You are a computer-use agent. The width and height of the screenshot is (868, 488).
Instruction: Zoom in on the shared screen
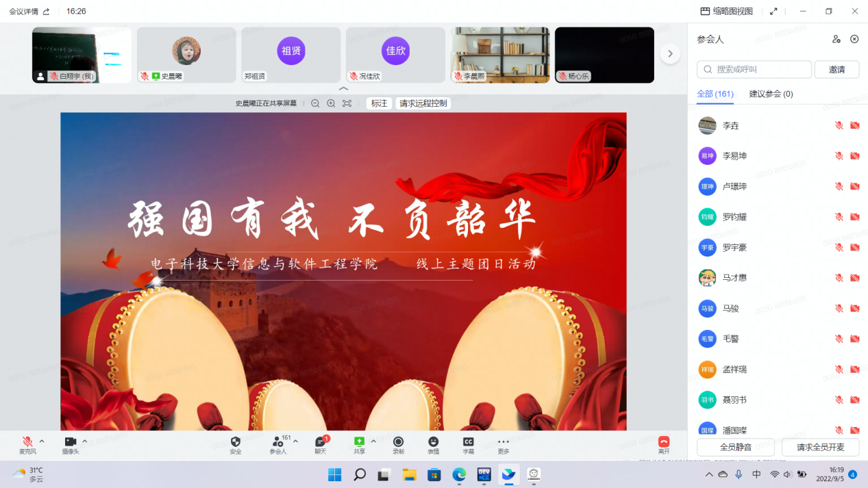coord(331,103)
